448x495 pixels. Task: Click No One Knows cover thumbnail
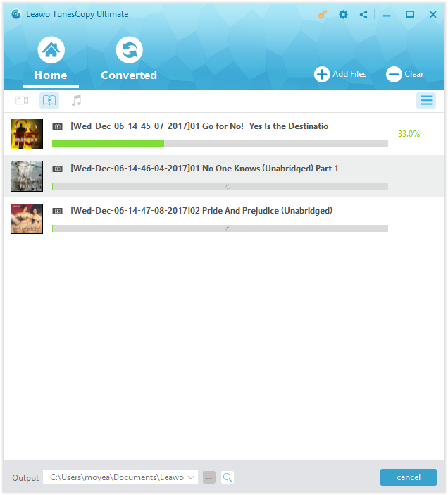click(x=27, y=176)
